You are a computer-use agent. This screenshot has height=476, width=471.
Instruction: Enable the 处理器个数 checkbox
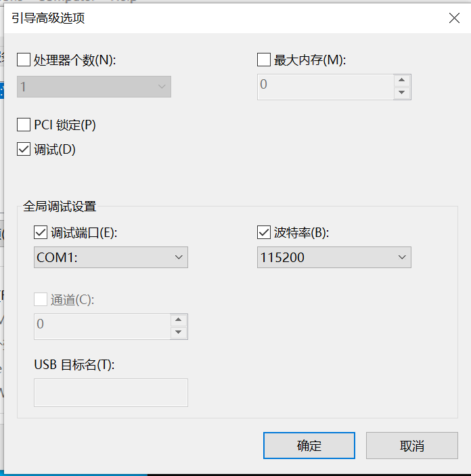pos(24,60)
